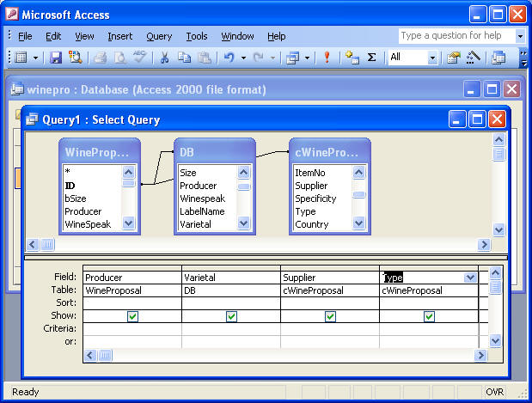Viewport: 532px width, 403px height.
Task: Click the DB table cell in grid
Action: (x=231, y=290)
